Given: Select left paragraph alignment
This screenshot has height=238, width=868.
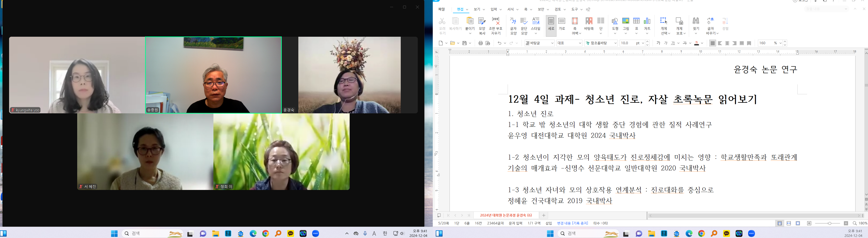Looking at the screenshot, I should tap(720, 43).
